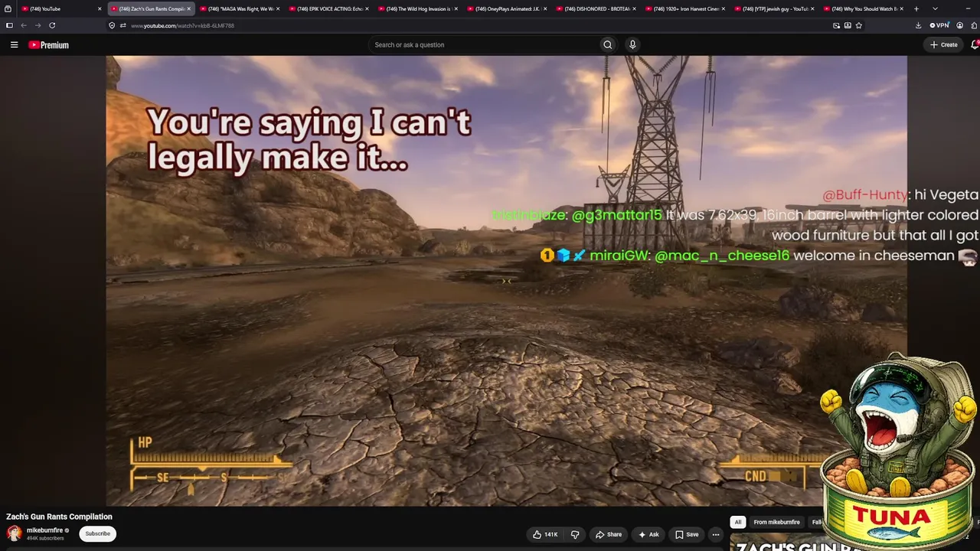Go forward in browser history
The width and height of the screenshot is (980, 551).
tap(38, 25)
